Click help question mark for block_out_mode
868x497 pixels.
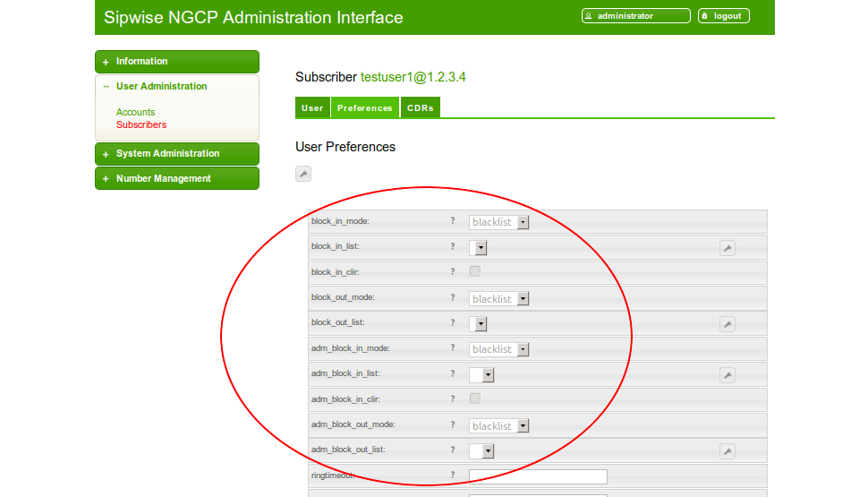453,297
